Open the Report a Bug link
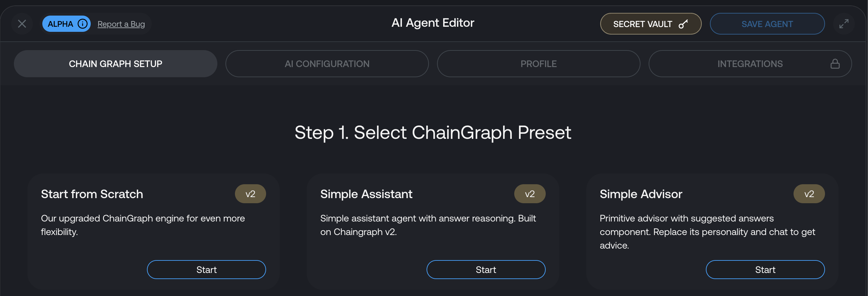This screenshot has height=296, width=868. 121,24
